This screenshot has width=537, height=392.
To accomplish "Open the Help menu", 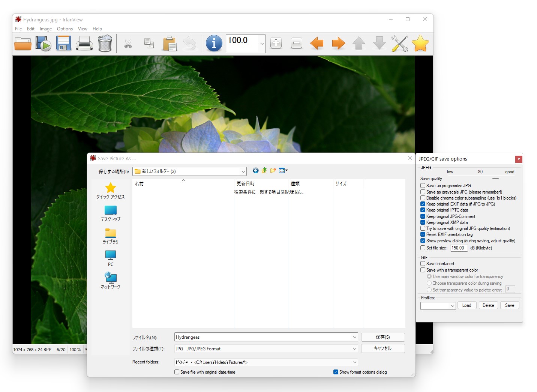I will (x=97, y=29).
